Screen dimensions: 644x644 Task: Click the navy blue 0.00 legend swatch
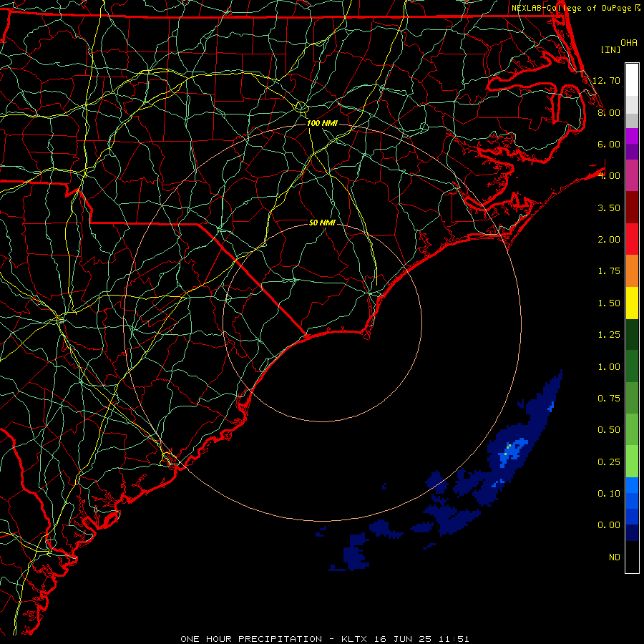tap(632, 533)
